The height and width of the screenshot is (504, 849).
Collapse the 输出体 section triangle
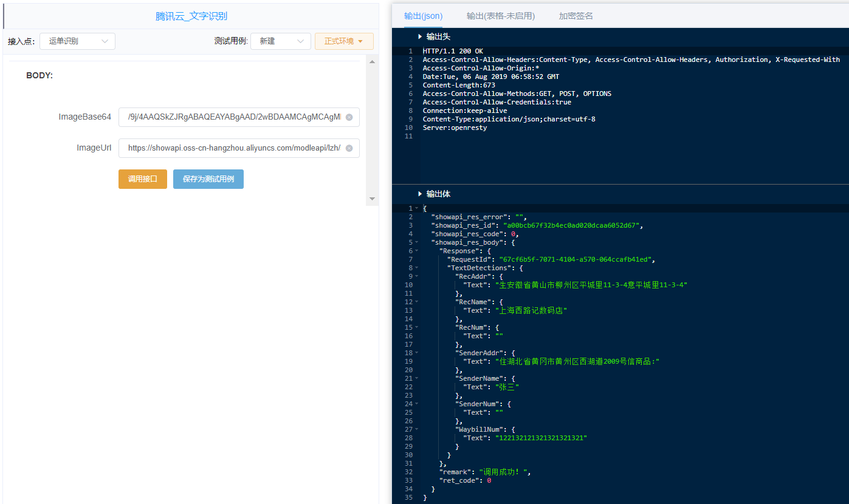point(420,194)
